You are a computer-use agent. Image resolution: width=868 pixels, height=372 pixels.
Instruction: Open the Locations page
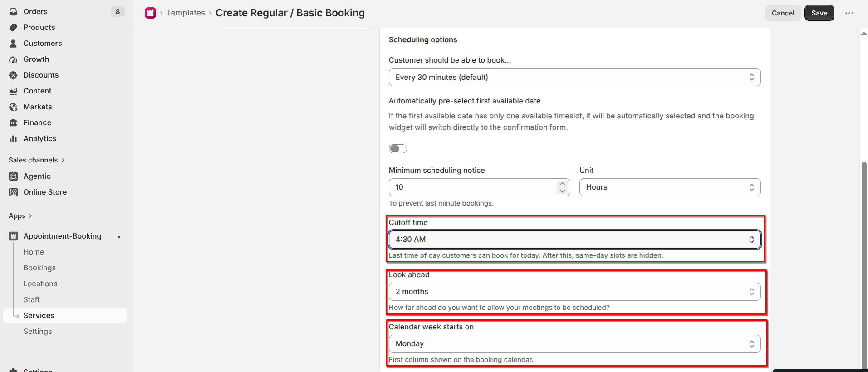pyautogui.click(x=40, y=284)
